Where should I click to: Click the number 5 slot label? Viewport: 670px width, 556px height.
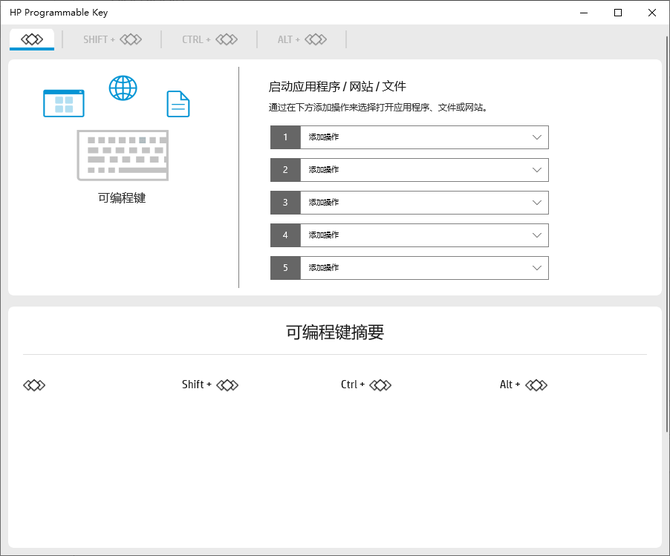click(x=285, y=268)
